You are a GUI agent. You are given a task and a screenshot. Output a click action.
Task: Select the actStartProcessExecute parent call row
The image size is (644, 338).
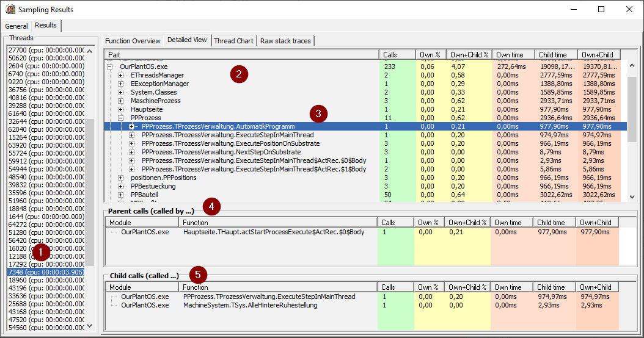click(x=274, y=232)
